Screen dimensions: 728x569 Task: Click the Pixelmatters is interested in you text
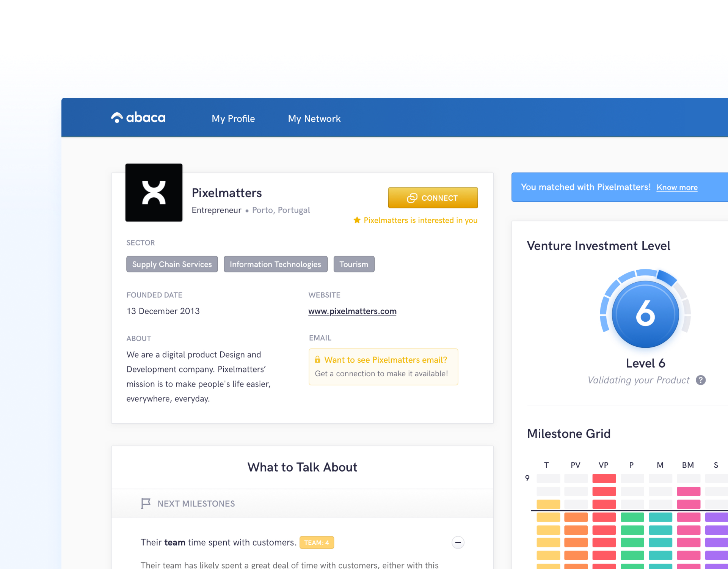click(x=420, y=220)
